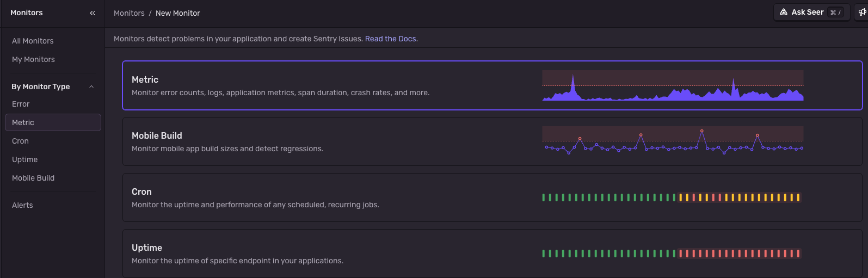The image size is (868, 278).
Task: Click the Monitors sidebar title
Action: point(27,13)
